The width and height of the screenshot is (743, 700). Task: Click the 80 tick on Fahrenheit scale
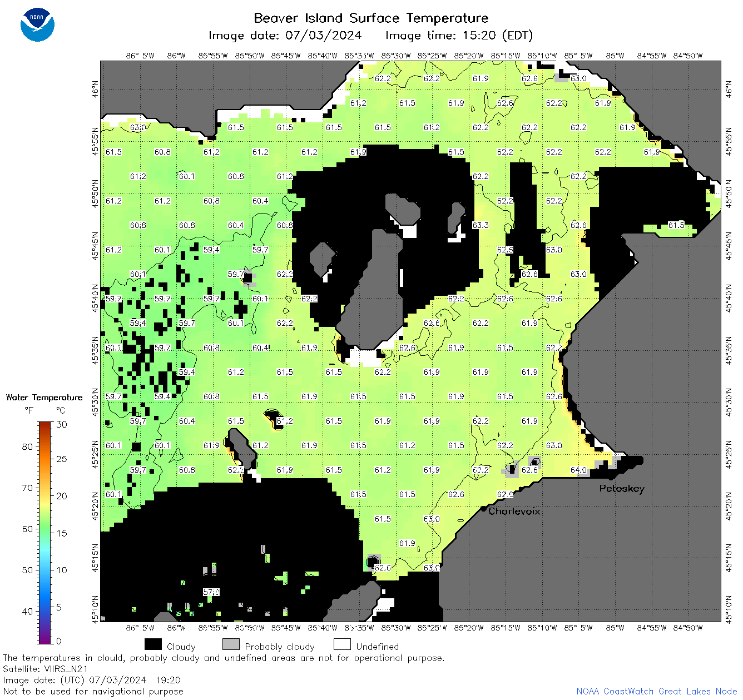click(27, 446)
